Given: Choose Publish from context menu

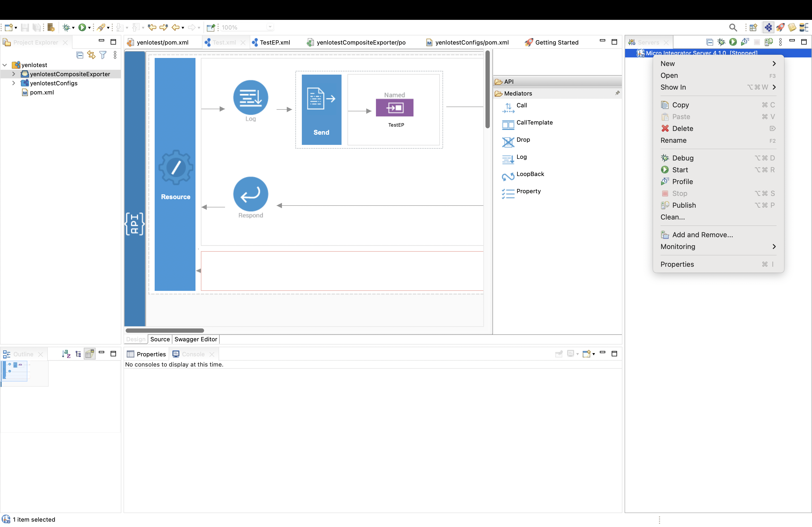Looking at the screenshot, I should (x=718, y=205).
